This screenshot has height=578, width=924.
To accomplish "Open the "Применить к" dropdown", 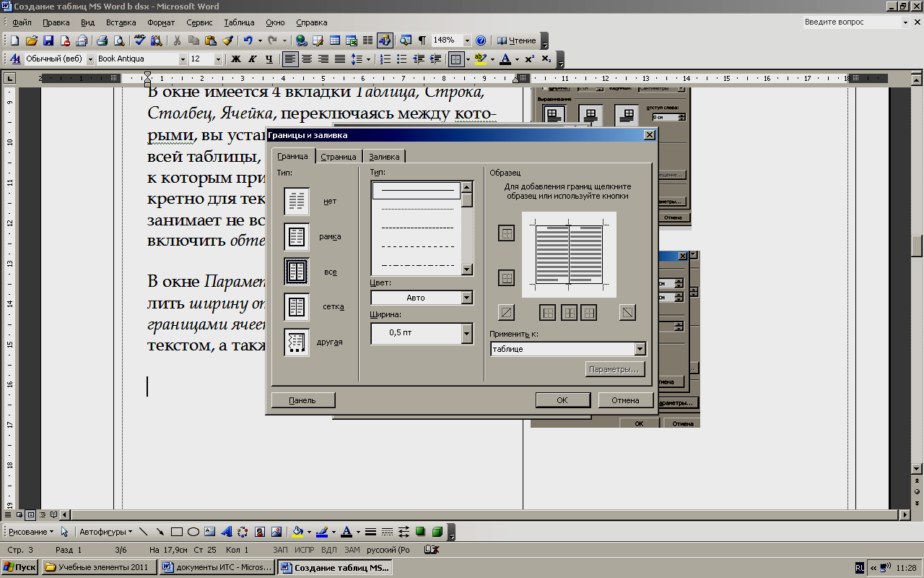I will pos(639,349).
